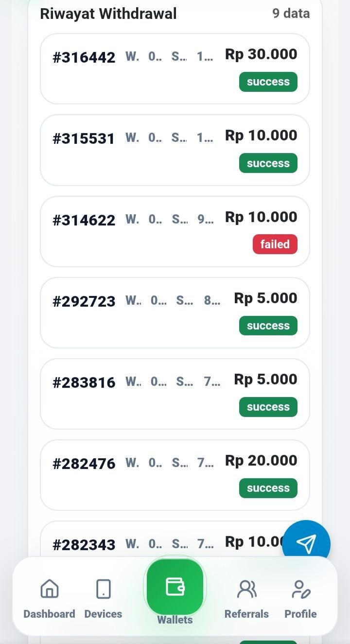350x644 pixels.
Task: Open the failed withdrawal #314622
Action: [84, 220]
